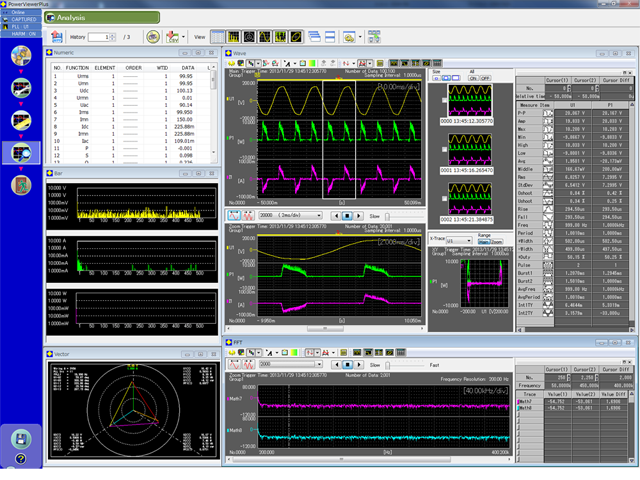Click the Wave zoom stop button
The image size is (640, 480).
click(347, 216)
